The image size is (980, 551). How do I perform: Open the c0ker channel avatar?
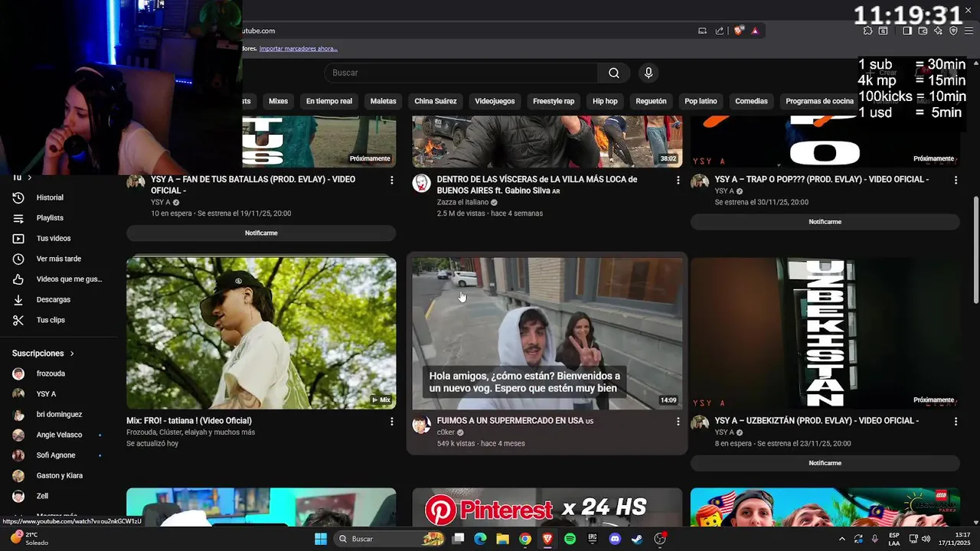click(421, 424)
